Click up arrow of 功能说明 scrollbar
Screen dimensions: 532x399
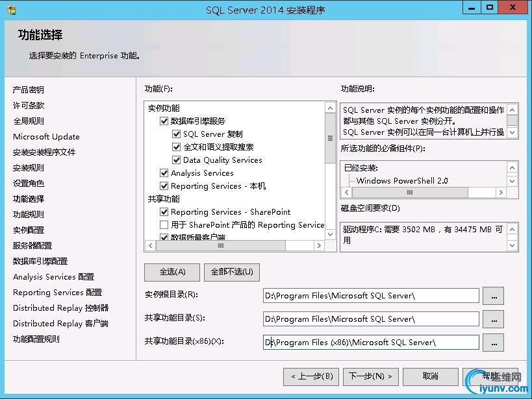tap(513, 110)
